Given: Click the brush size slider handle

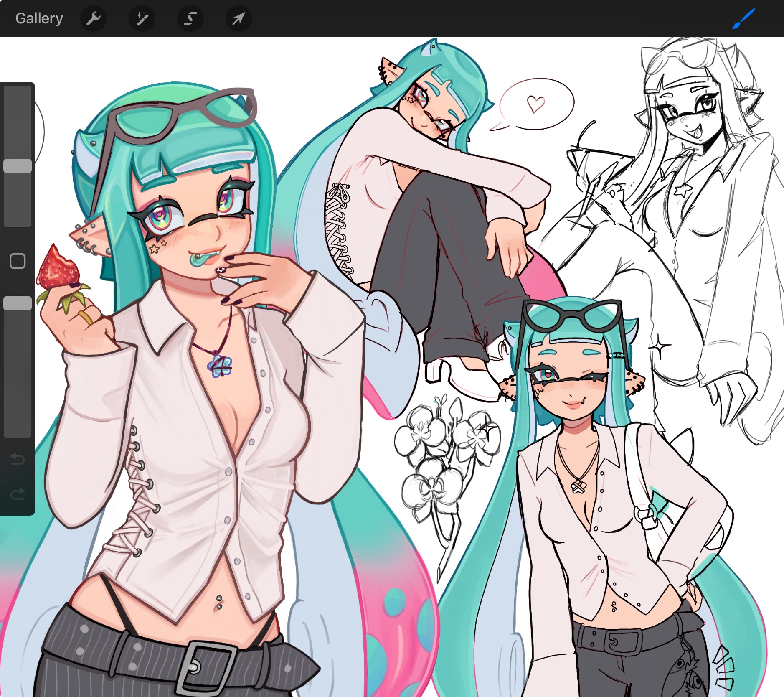Looking at the screenshot, I should click(x=18, y=166).
